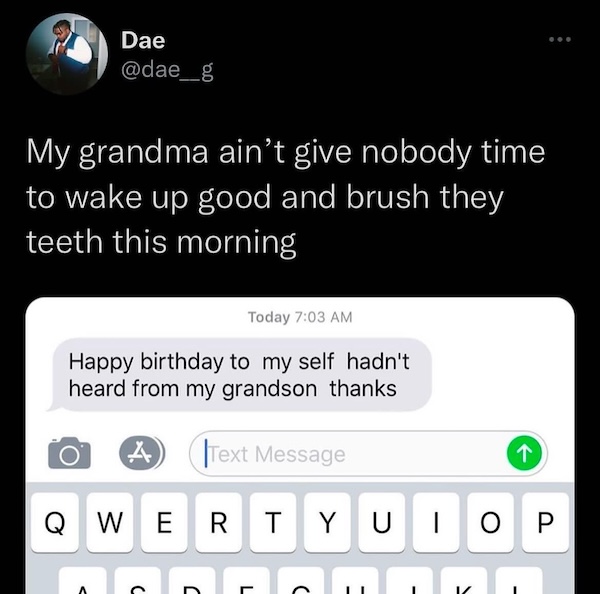Focus the Text Message input field
The height and width of the screenshot is (594, 600).
pyautogui.click(x=368, y=454)
